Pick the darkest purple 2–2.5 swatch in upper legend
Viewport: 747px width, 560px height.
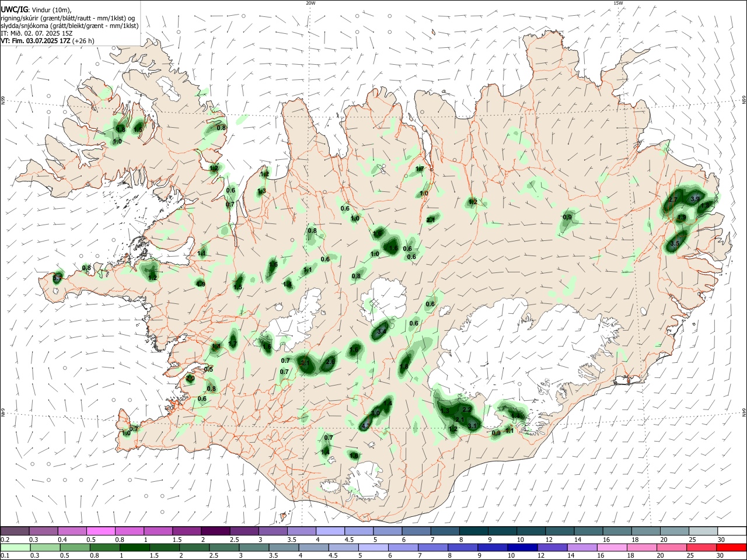[215, 531]
